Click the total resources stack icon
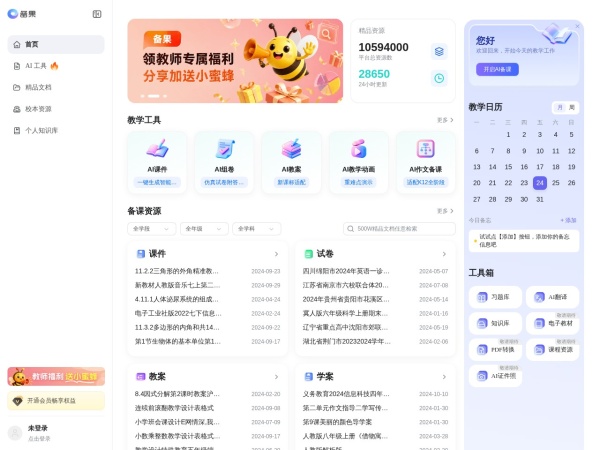The width and height of the screenshot is (600, 450). [x=439, y=51]
